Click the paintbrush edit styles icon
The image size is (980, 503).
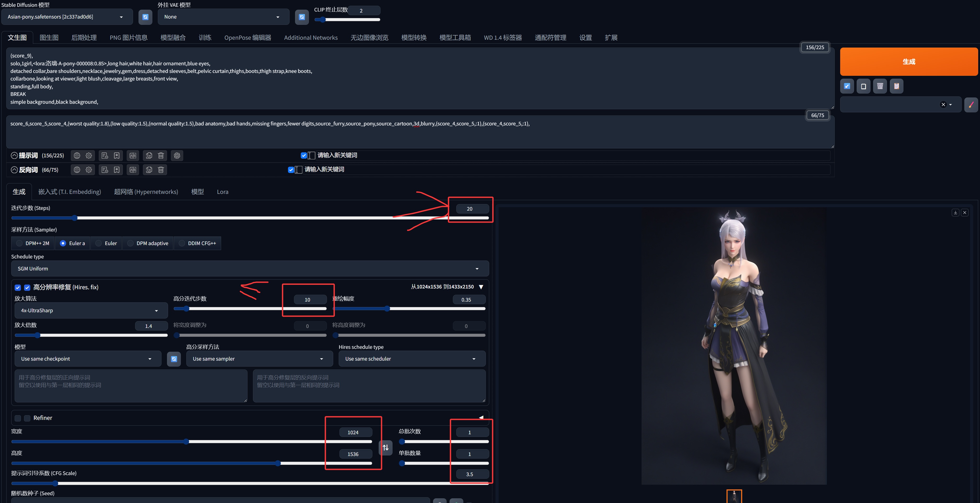[971, 105]
